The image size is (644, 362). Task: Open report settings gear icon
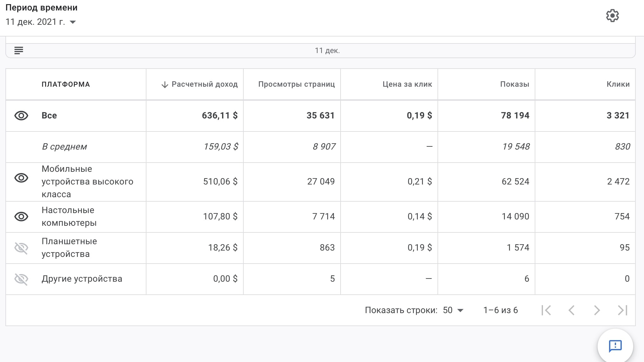point(612,16)
